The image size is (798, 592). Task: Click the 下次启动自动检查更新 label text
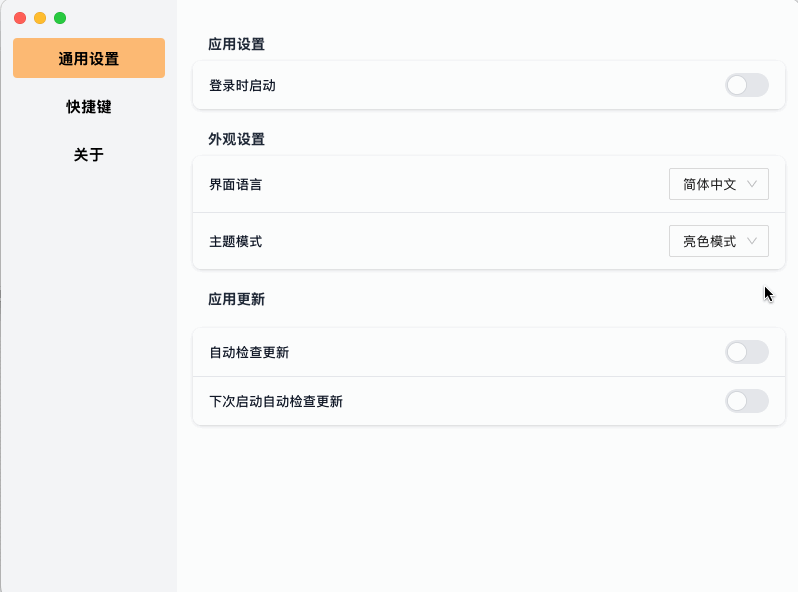coord(276,402)
